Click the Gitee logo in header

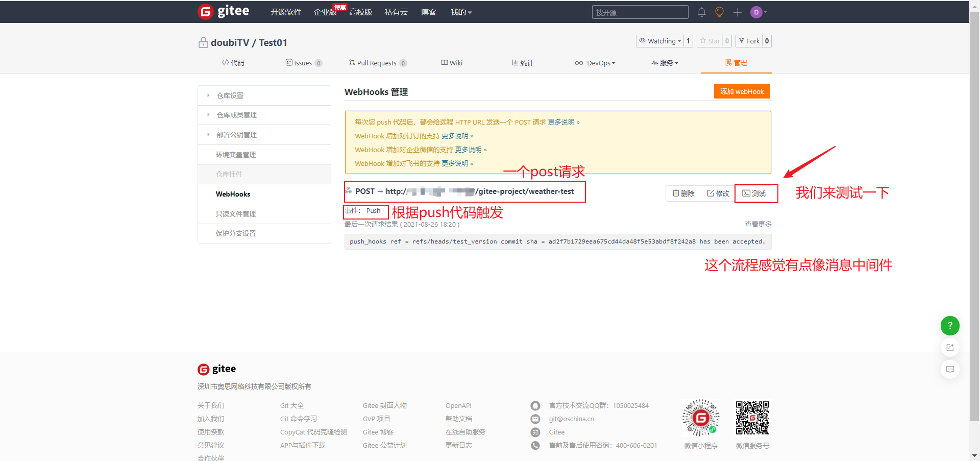[224, 12]
